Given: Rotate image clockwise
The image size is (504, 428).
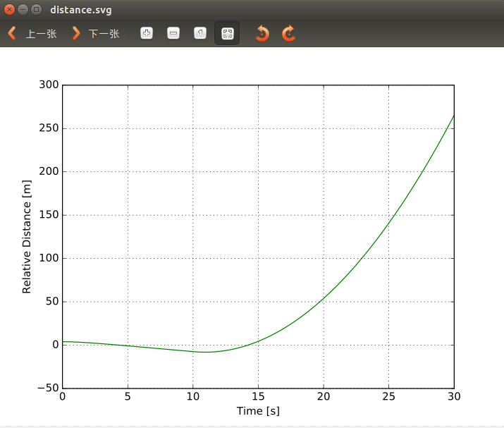Looking at the screenshot, I should click(288, 34).
